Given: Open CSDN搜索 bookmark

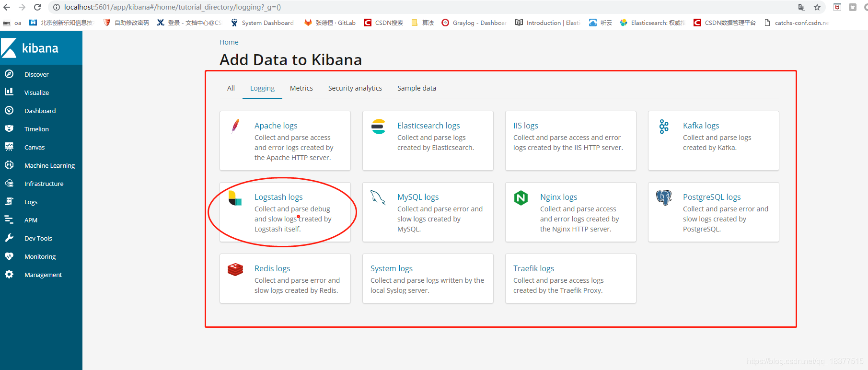Looking at the screenshot, I should (x=383, y=23).
